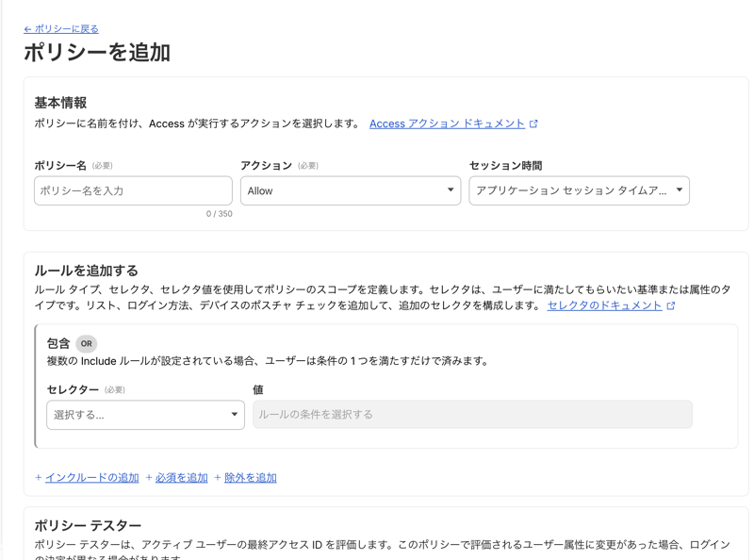Open the セレクタのドキュメント link
The height and width of the screenshot is (560, 754).
point(604,305)
